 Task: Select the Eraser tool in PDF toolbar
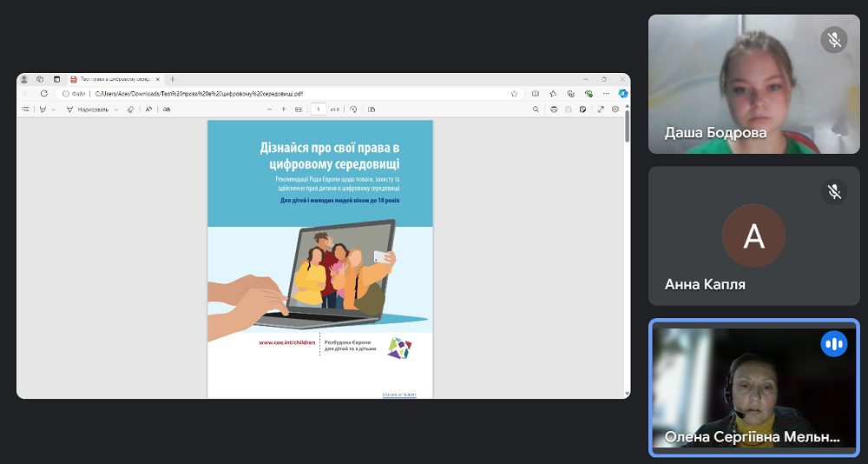click(x=131, y=109)
